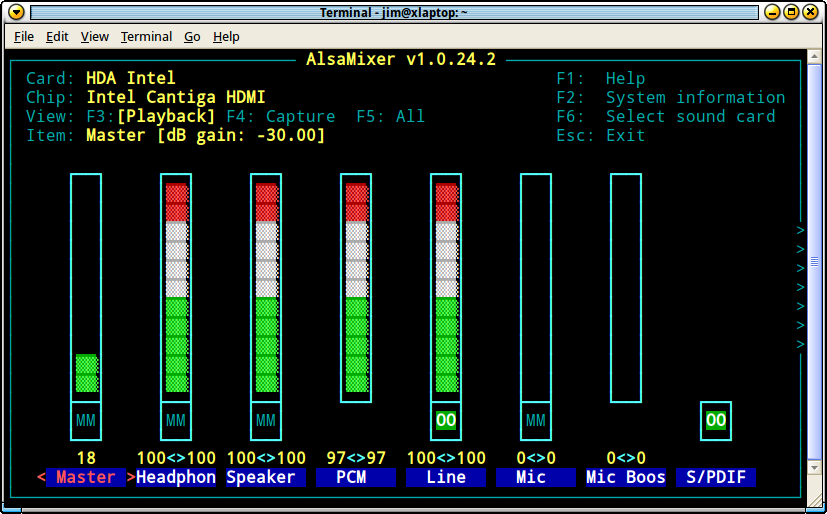Toggle the Master mute indicator MM
The width and height of the screenshot is (827, 514).
tap(86, 421)
